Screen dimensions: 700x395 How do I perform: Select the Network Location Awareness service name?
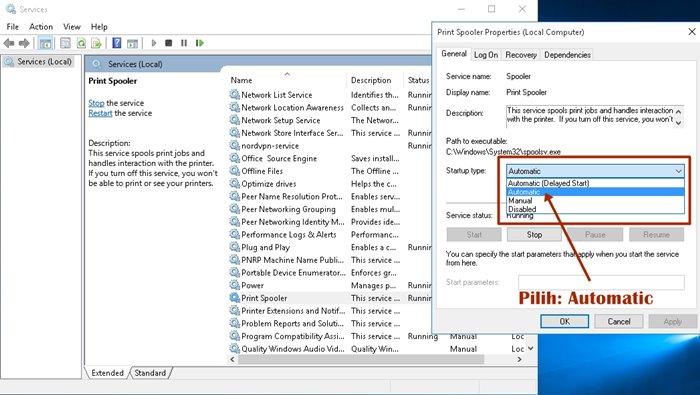(292, 108)
